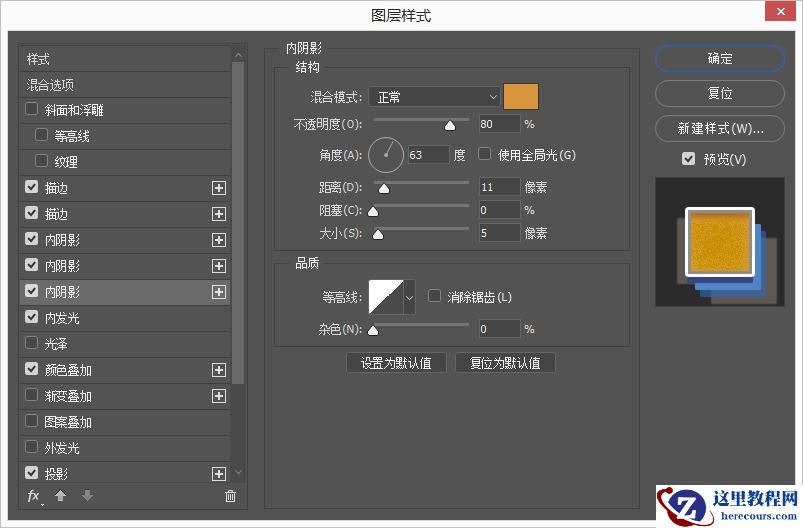Click the angle dial next to 角度(A)
Screen dimensions: 803x528
coord(386,155)
